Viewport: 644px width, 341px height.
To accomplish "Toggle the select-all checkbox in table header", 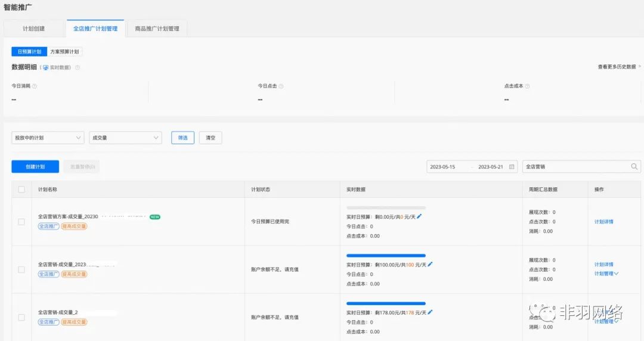I will coord(21,190).
